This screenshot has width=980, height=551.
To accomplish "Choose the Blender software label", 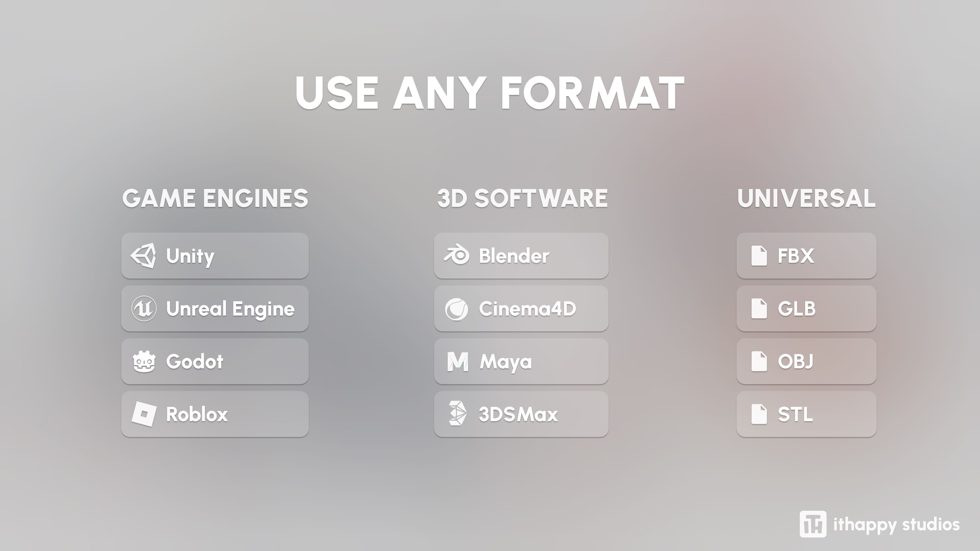I will point(513,256).
